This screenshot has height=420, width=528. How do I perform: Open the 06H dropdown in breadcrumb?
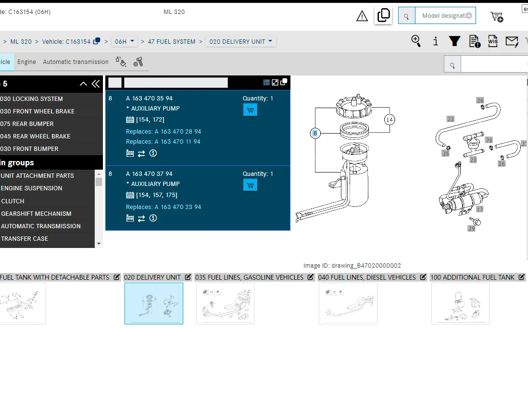(124, 41)
